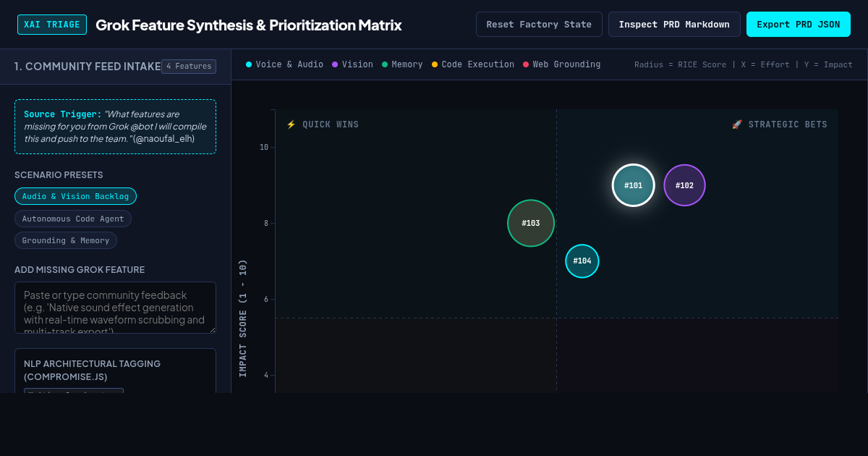Viewport: 868px width, 456px height.
Task: Click the Community Feed Intake heading
Action: pos(88,67)
